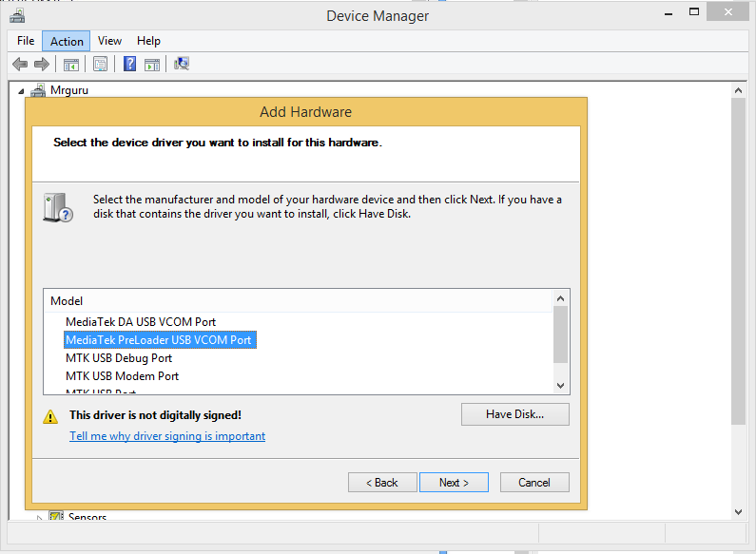Click the Back arrow toolbar icon
Image resolution: width=756 pixels, height=554 pixels.
pos(20,64)
